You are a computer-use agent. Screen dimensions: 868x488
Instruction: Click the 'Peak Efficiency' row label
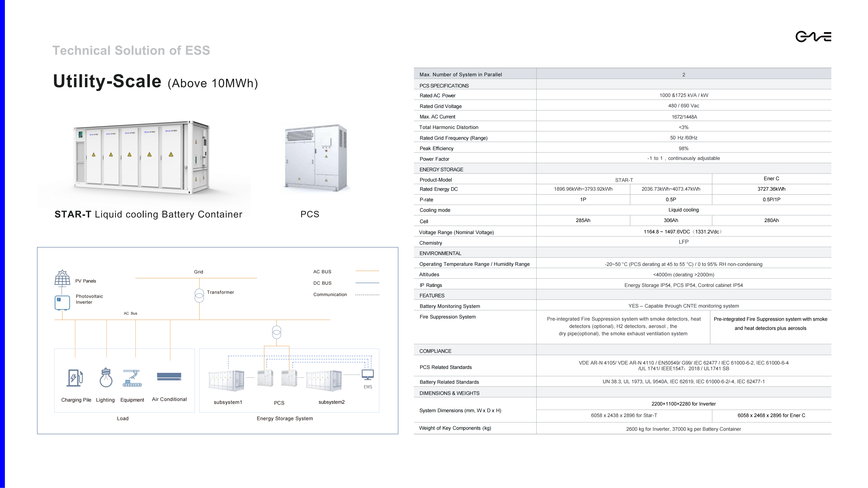(x=436, y=149)
